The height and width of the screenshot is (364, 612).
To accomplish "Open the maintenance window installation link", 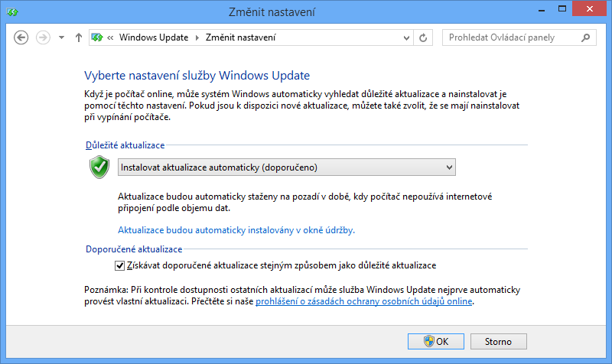I will [x=236, y=229].
